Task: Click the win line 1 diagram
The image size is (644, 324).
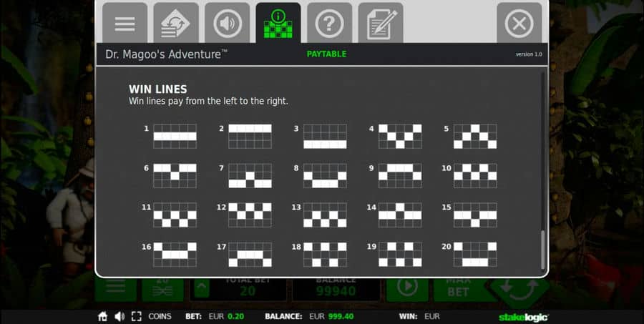Action: (x=175, y=137)
